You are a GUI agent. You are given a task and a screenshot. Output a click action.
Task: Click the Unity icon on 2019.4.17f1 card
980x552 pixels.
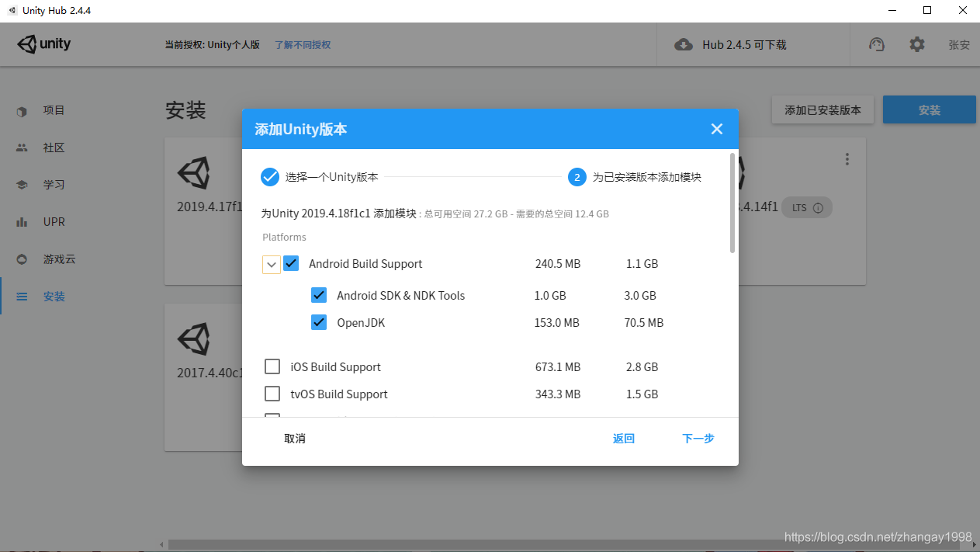(x=193, y=172)
